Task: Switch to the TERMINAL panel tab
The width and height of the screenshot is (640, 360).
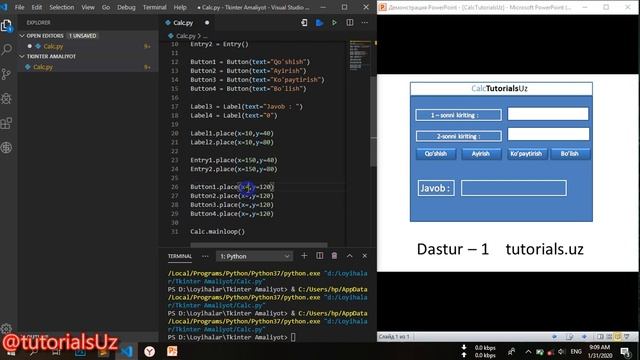Action: [x=180, y=256]
